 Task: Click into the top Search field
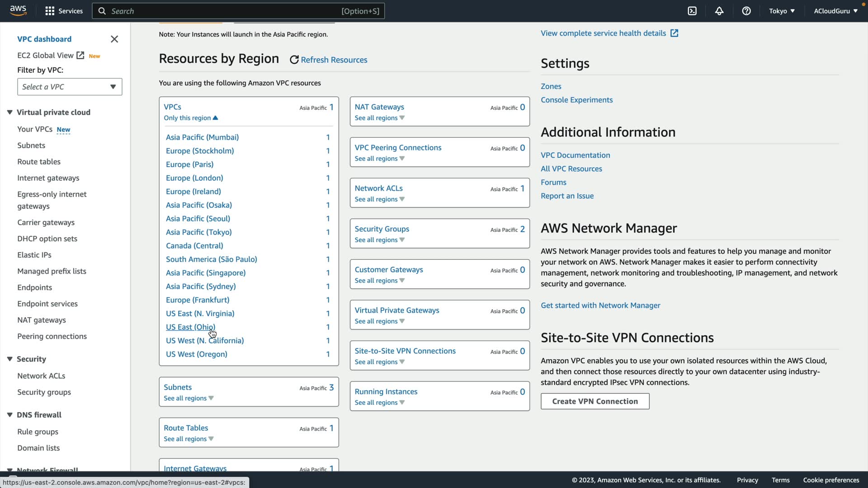(x=226, y=11)
